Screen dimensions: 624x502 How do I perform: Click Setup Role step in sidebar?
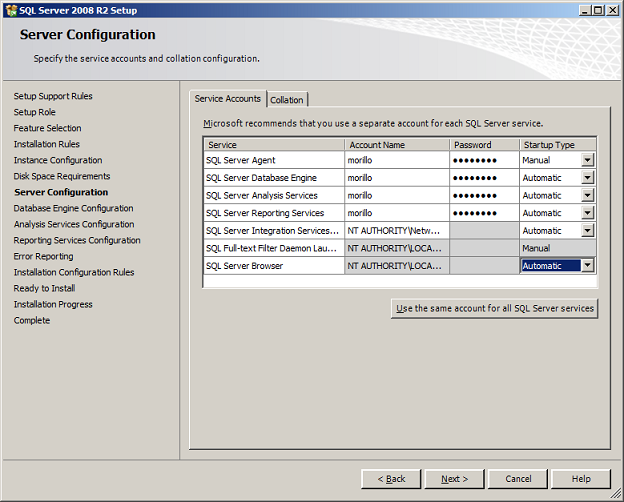tap(35, 112)
